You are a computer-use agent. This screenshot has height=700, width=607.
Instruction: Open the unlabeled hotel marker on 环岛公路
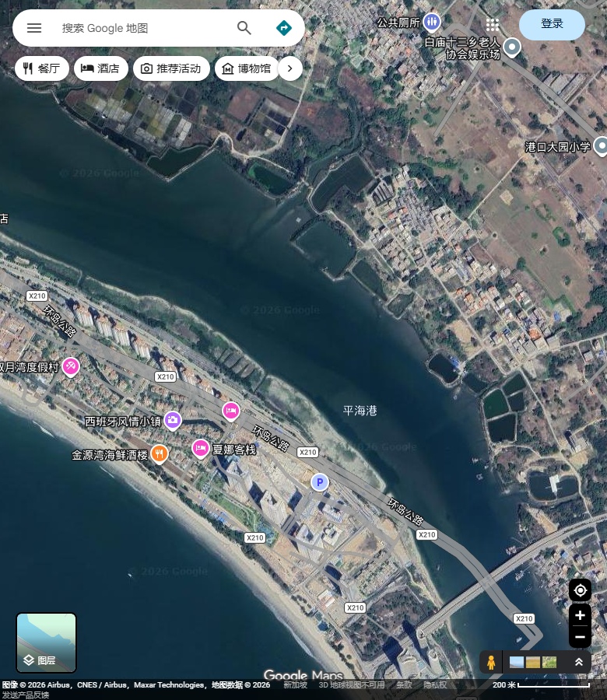click(x=231, y=411)
